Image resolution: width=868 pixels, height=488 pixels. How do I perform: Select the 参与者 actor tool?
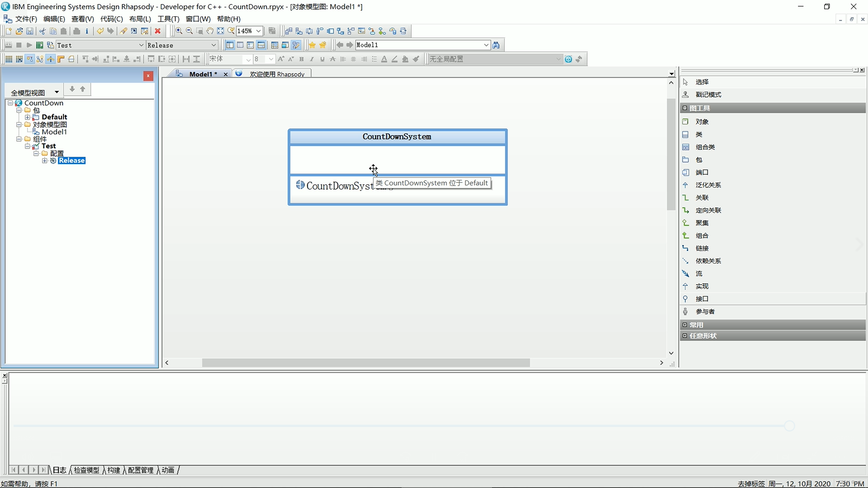(x=705, y=312)
